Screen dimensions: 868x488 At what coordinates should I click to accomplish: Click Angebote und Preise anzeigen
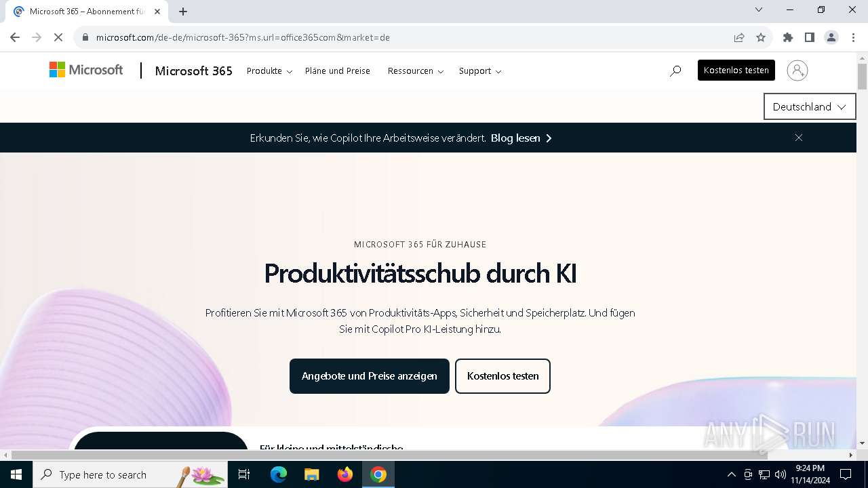[x=370, y=376]
